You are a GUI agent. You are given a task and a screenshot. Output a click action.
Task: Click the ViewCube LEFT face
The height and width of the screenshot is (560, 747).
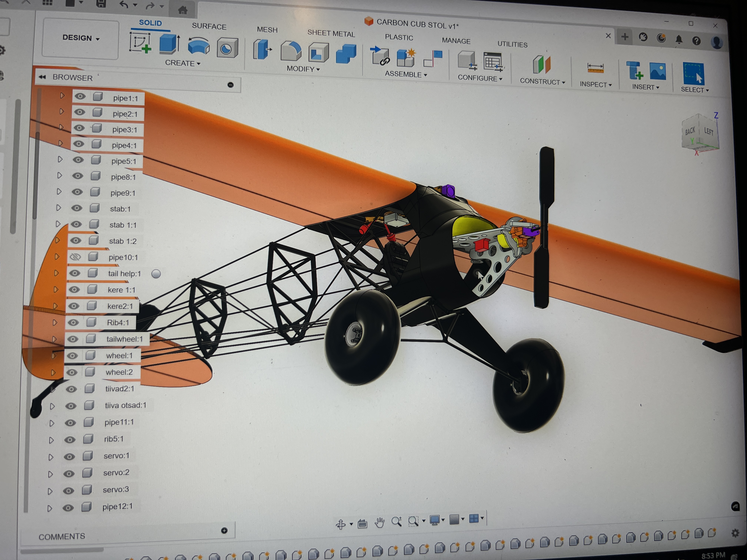709,131
